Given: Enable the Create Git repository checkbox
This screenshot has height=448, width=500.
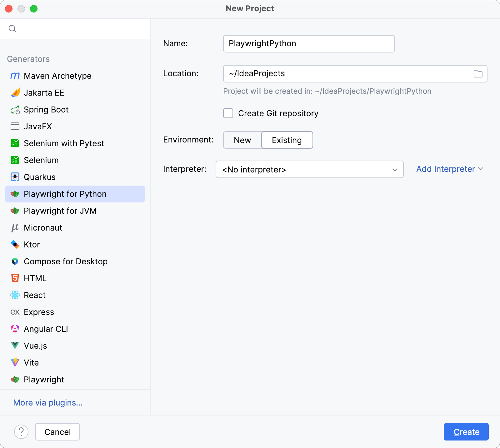Looking at the screenshot, I should (228, 113).
